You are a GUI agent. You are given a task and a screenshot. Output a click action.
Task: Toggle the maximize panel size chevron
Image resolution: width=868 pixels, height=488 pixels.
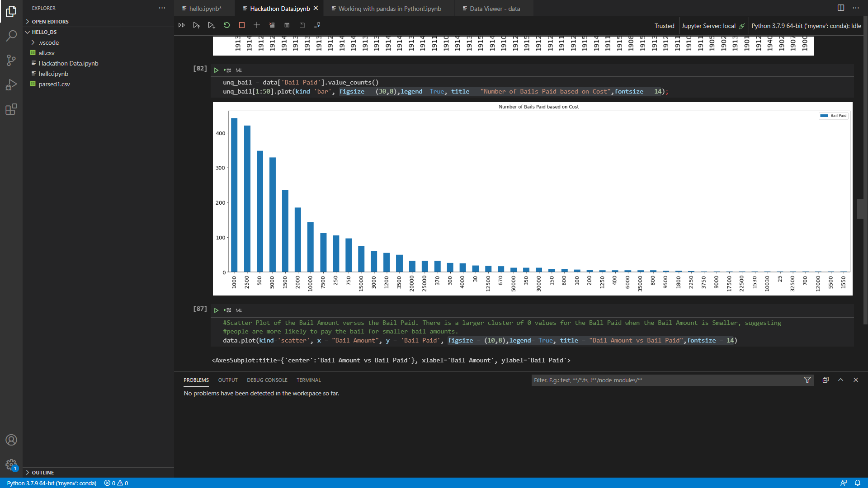(840, 380)
